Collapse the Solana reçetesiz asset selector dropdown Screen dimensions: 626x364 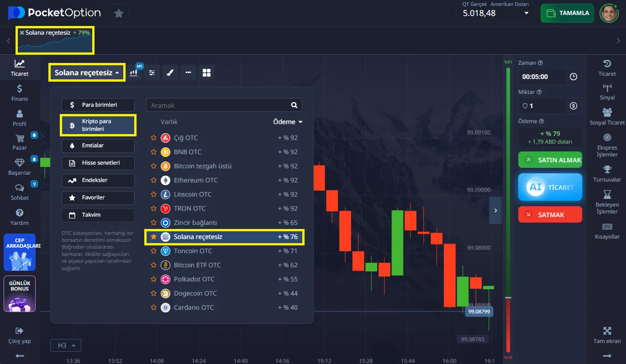pos(87,73)
